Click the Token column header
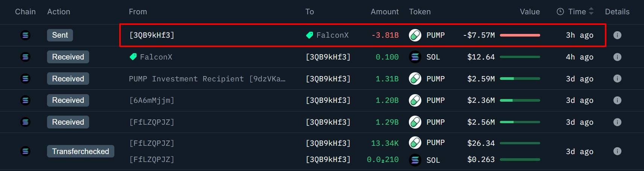Viewport: 644px width, 171px height. (420, 12)
